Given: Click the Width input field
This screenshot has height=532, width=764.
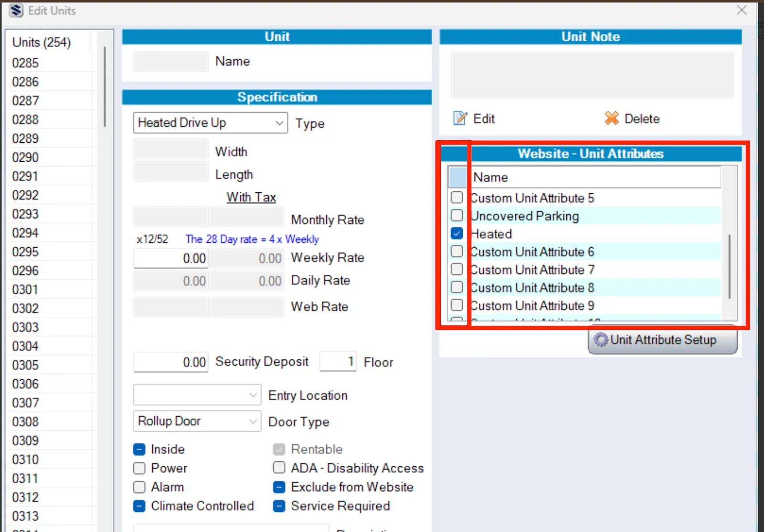Looking at the screenshot, I should click(171, 148).
